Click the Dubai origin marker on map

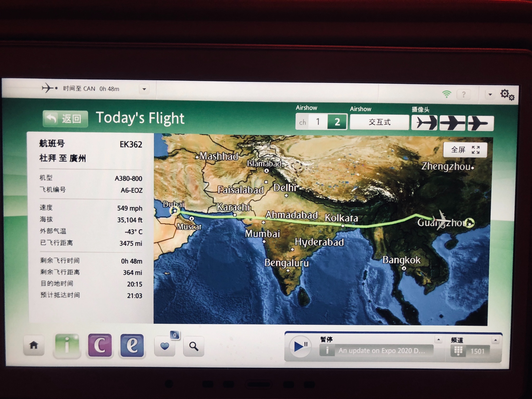175,211
